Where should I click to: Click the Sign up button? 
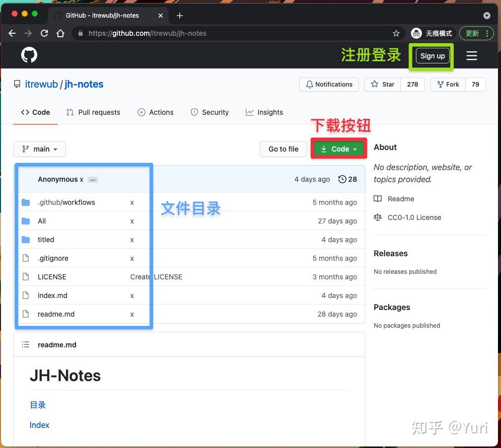[x=433, y=56]
